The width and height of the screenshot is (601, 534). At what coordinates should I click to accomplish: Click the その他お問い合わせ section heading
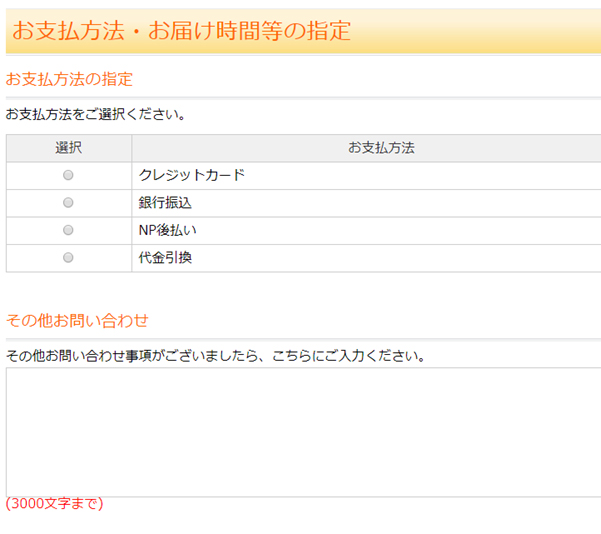pyautogui.click(x=77, y=320)
